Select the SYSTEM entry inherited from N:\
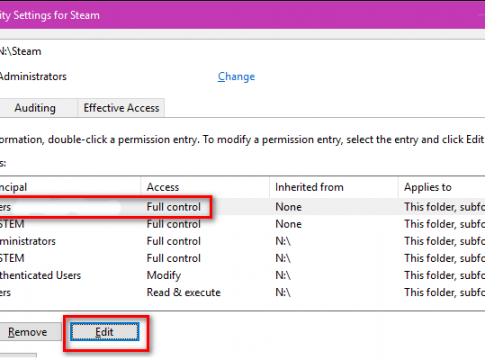The image size is (485, 360). click(x=242, y=258)
